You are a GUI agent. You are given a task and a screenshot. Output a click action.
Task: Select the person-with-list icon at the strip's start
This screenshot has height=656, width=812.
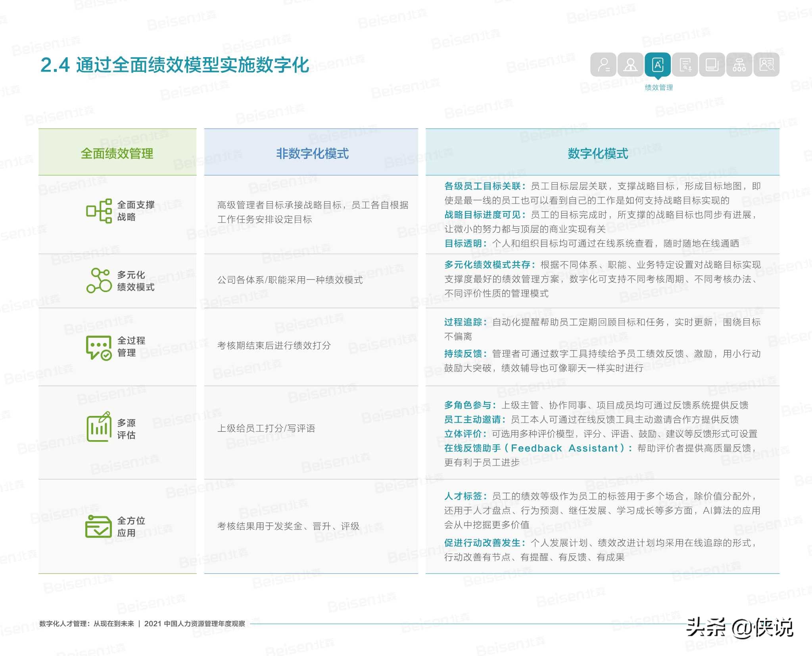coord(603,65)
